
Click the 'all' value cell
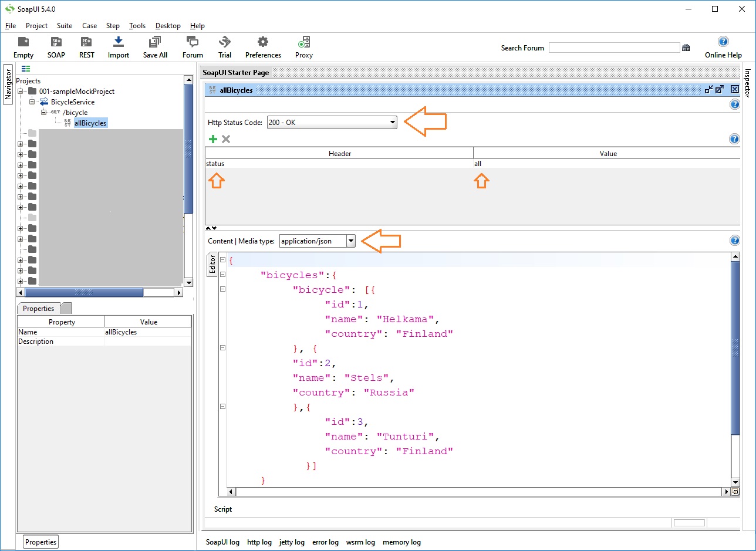[x=606, y=164]
